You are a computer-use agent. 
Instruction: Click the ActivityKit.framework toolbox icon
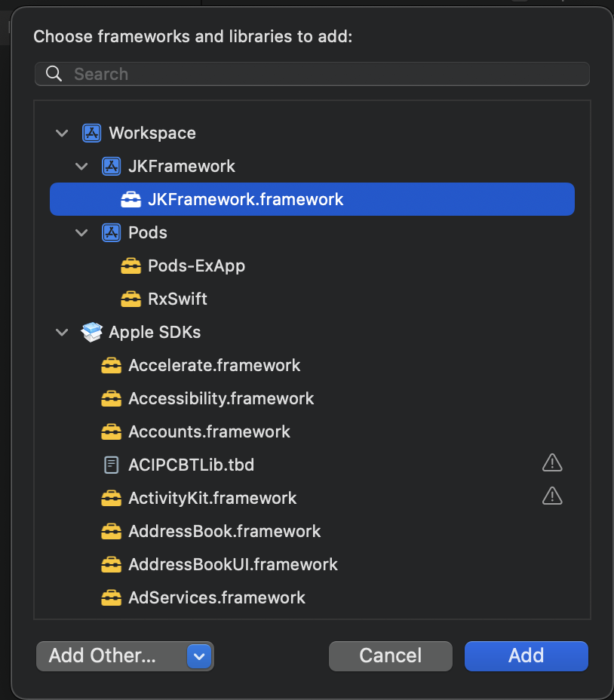click(x=111, y=498)
